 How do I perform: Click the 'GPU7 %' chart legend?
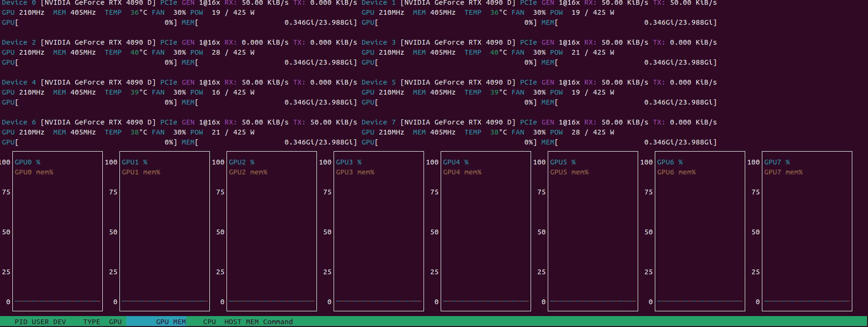(x=777, y=162)
